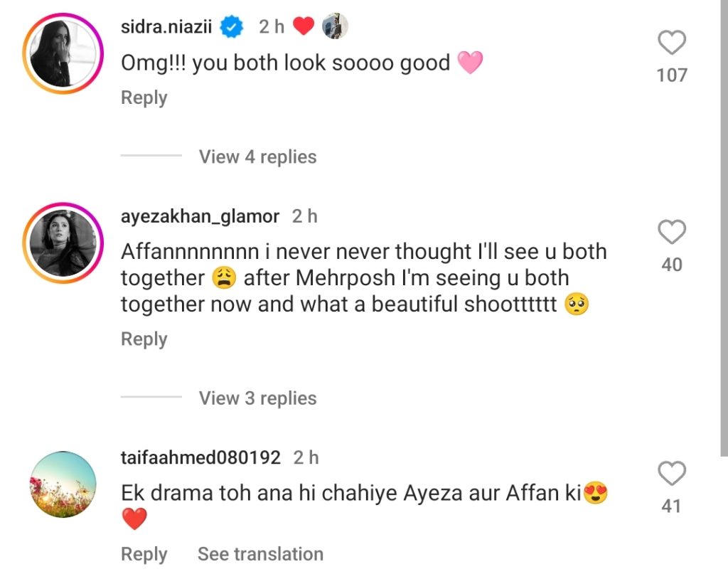The image size is (728, 584).
Task: Like taifaahmed080192's comment with the heart
Action: point(671,474)
